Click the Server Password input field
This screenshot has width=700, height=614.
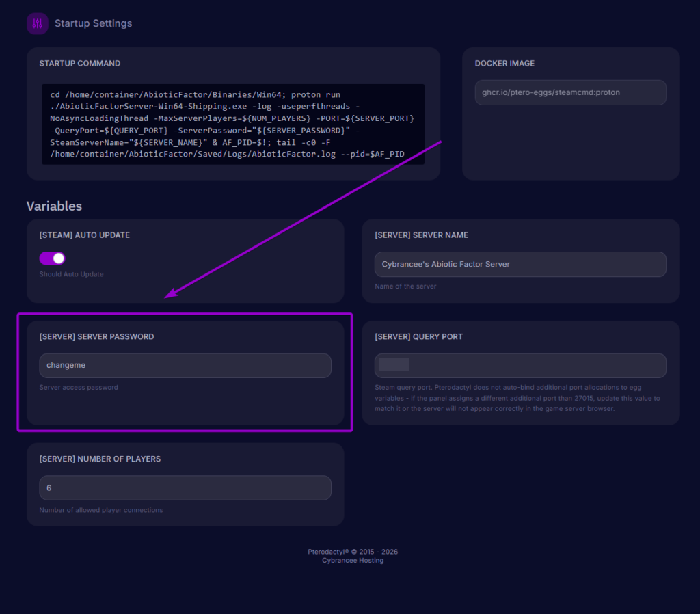(x=185, y=366)
